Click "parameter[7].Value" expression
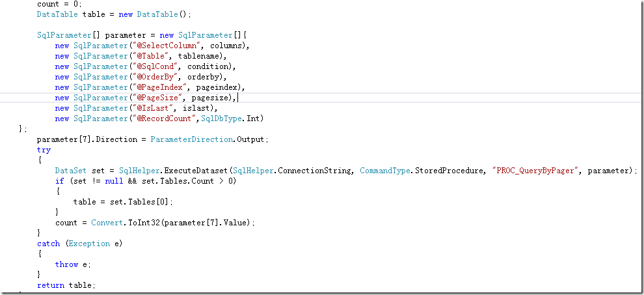 tap(206, 223)
